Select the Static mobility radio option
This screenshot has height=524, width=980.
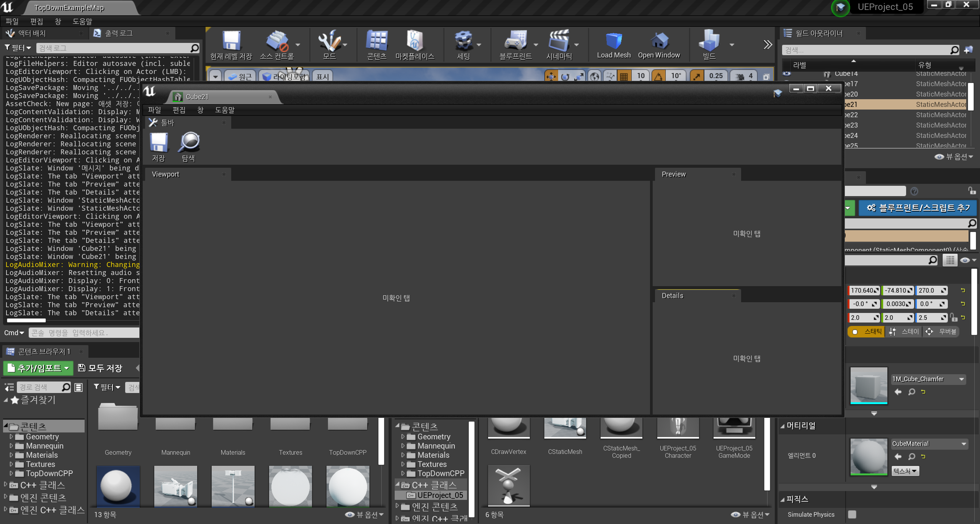(866, 332)
